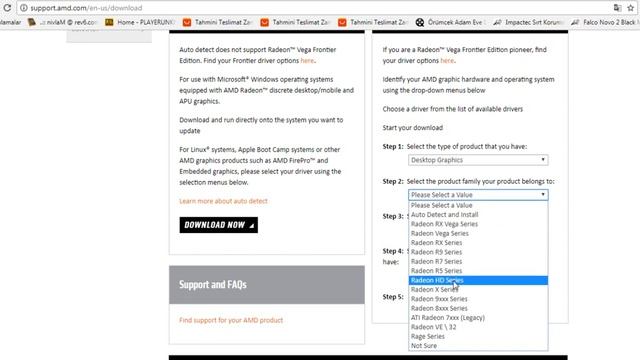Screen dimensions: 640x360
Task: Select the highlighted Radeon HD Series option
Action: click(x=478, y=280)
